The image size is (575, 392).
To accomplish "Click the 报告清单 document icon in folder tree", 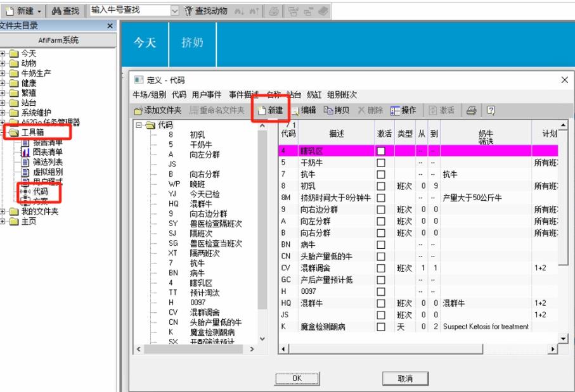I will (25, 143).
